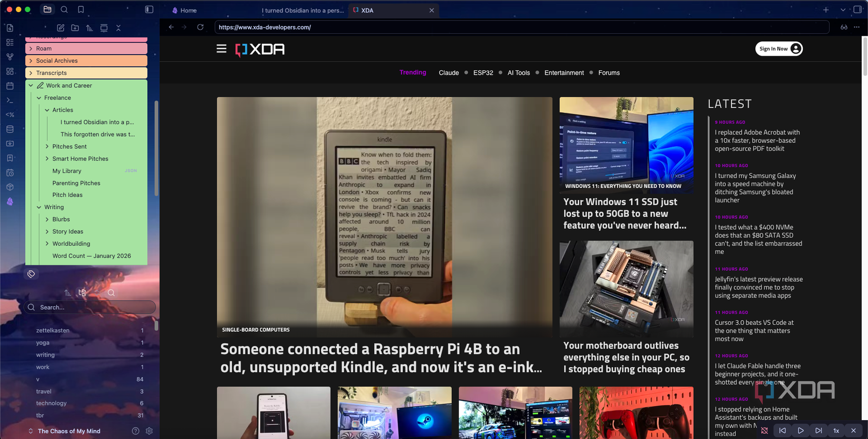Set the 1x playback speed control
This screenshot has height=439, width=868.
pyautogui.click(x=836, y=431)
